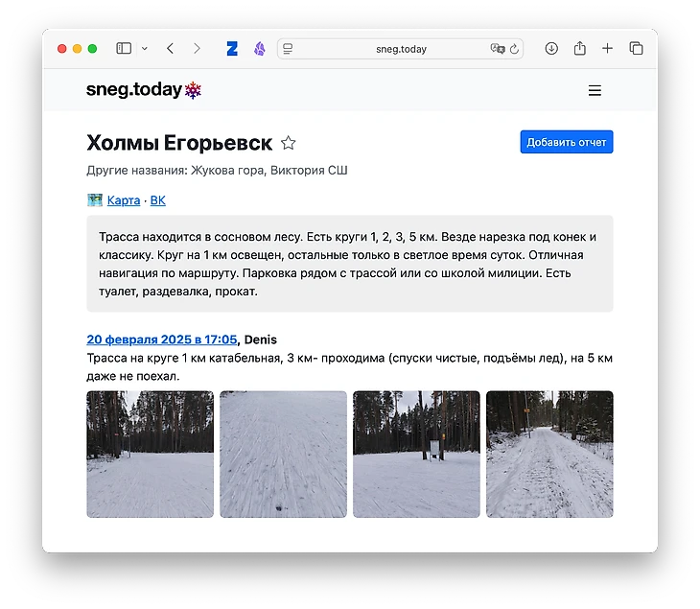Expand the tab group dropdown arrow

[145, 49]
